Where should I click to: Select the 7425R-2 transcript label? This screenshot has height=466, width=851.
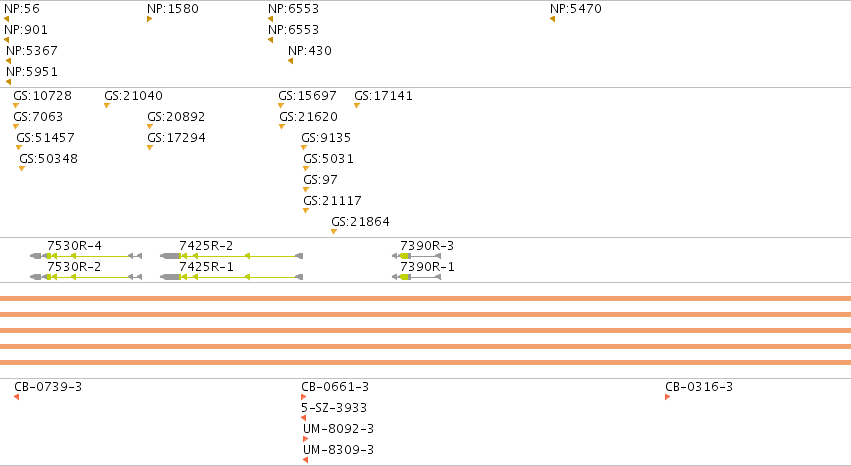(206, 246)
